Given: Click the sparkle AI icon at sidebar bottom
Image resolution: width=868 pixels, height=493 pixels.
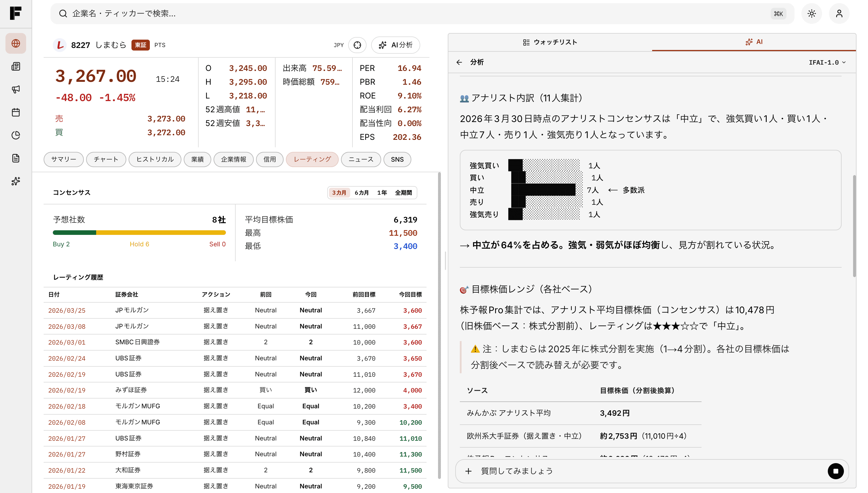Looking at the screenshot, I should tap(15, 181).
